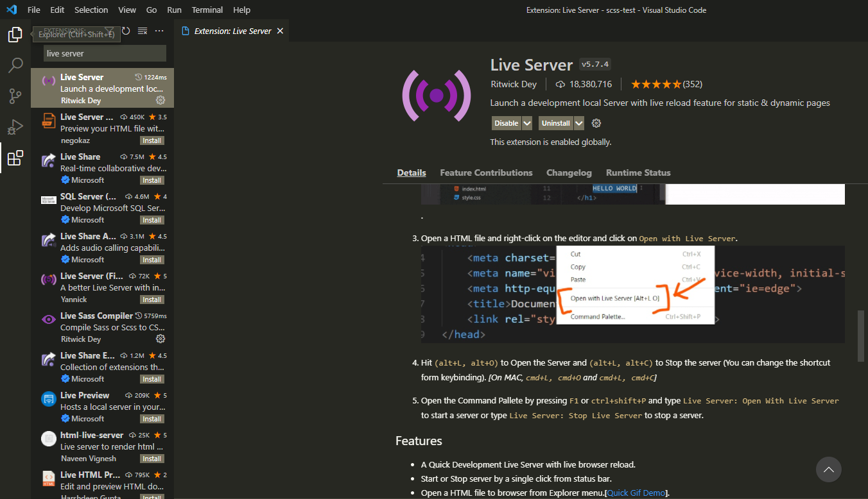Switch to the Runtime Status tab
Screen dimensions: 868x499
click(x=638, y=173)
